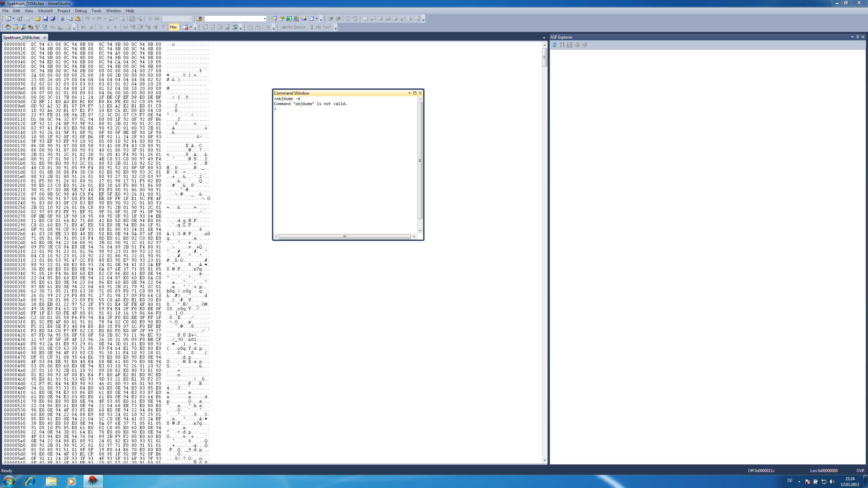This screenshot has height=488, width=868.
Task: Click the Cut scissors icon
Action: (63, 19)
